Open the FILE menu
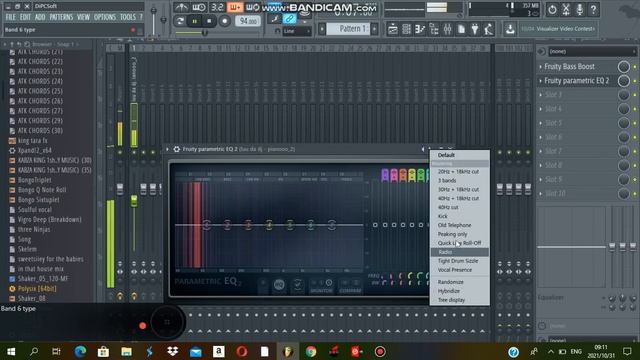 [10, 17]
